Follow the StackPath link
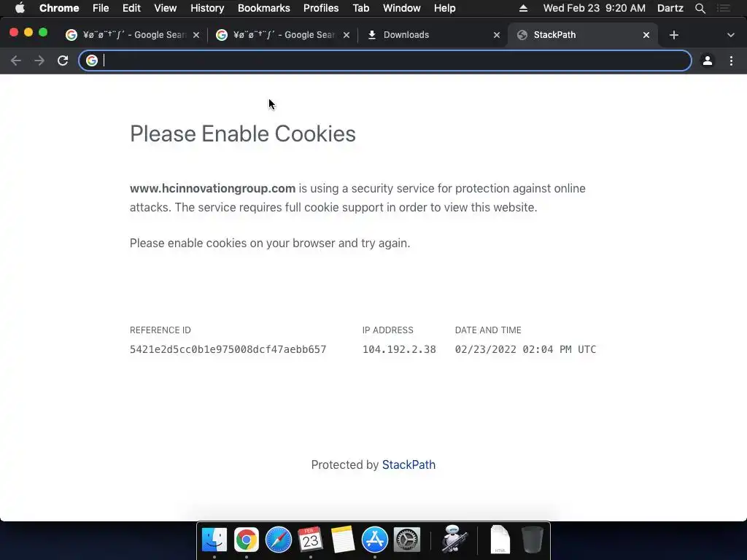The width and height of the screenshot is (747, 560). click(409, 464)
